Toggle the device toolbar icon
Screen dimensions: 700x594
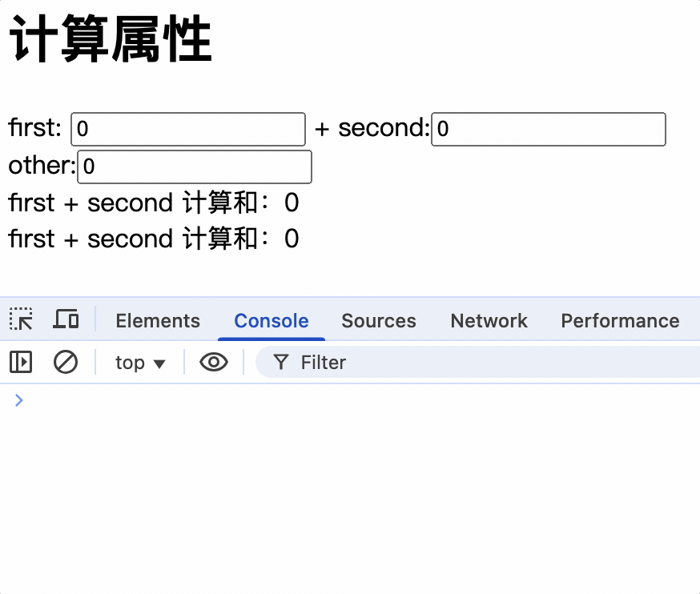[66, 319]
